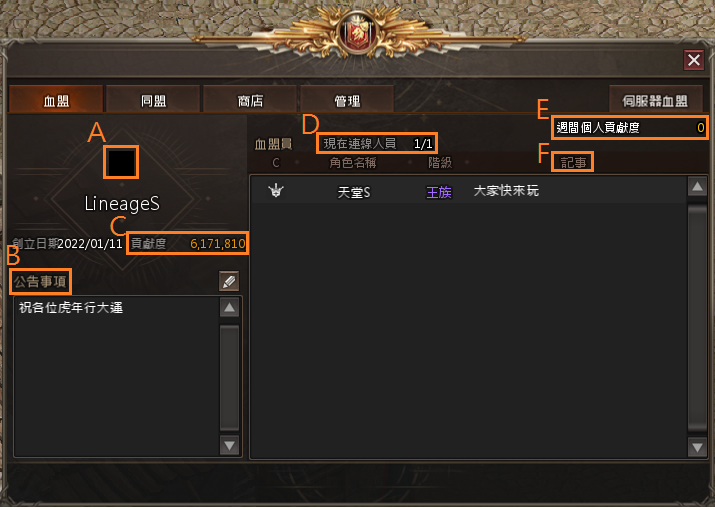Click the 記事 column header
Viewport: 715px width, 510px height.
click(x=573, y=162)
